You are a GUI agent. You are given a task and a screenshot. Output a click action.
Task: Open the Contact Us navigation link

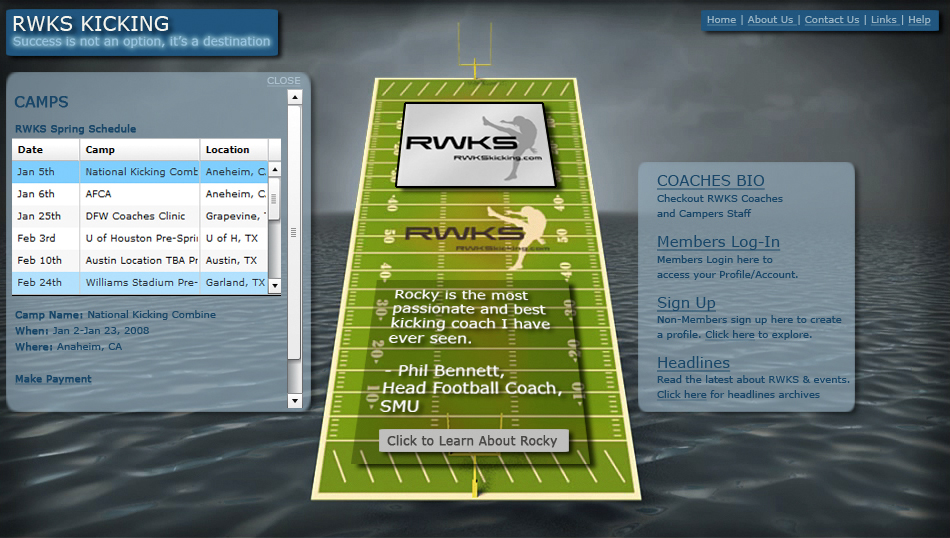(x=831, y=19)
